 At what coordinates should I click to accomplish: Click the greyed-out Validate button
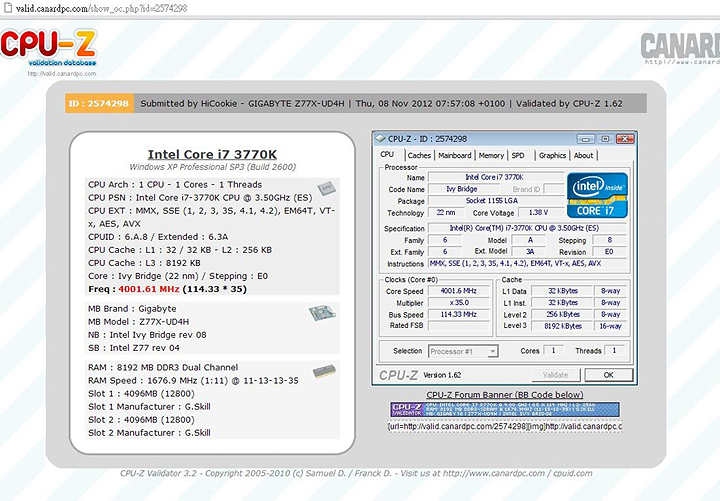[556, 375]
